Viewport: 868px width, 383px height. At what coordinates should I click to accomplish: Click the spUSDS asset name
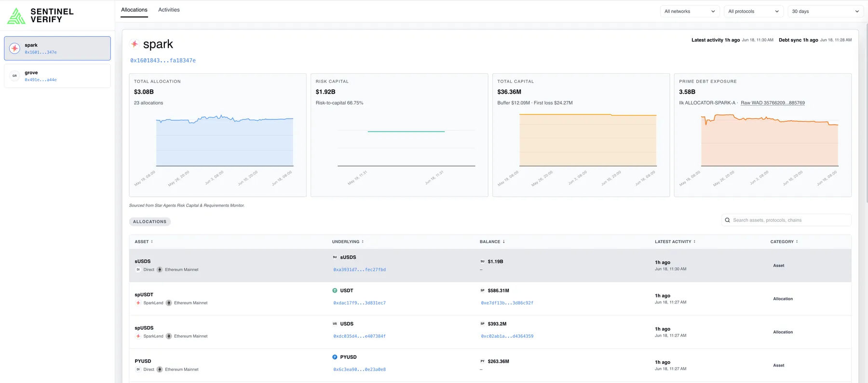coord(144,328)
